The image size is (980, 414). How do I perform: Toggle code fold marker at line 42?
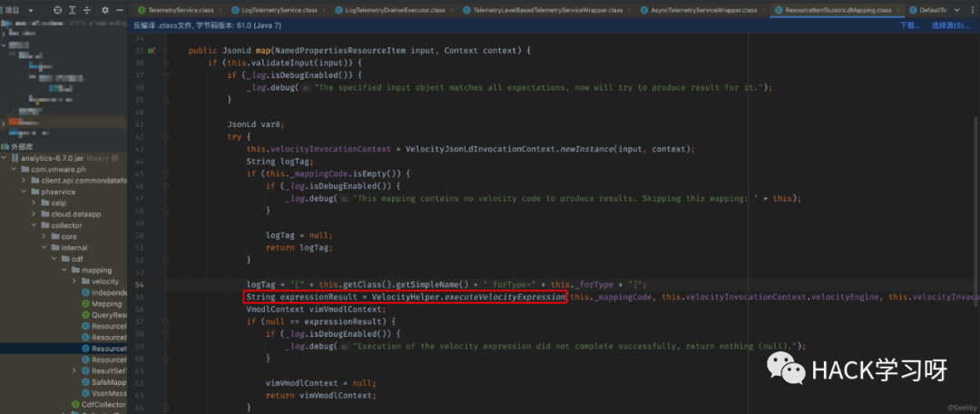pyautogui.click(x=166, y=136)
